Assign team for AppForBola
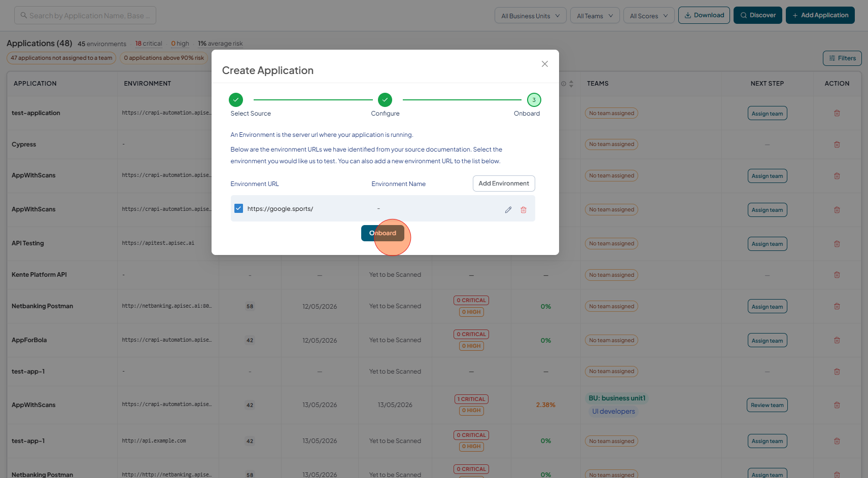868x478 pixels. coord(767,341)
